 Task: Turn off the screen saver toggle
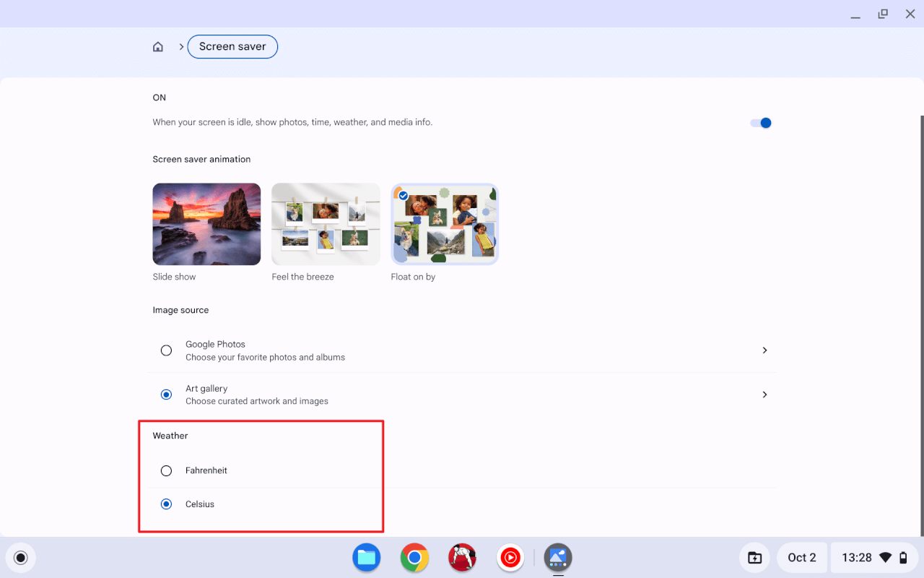point(761,123)
